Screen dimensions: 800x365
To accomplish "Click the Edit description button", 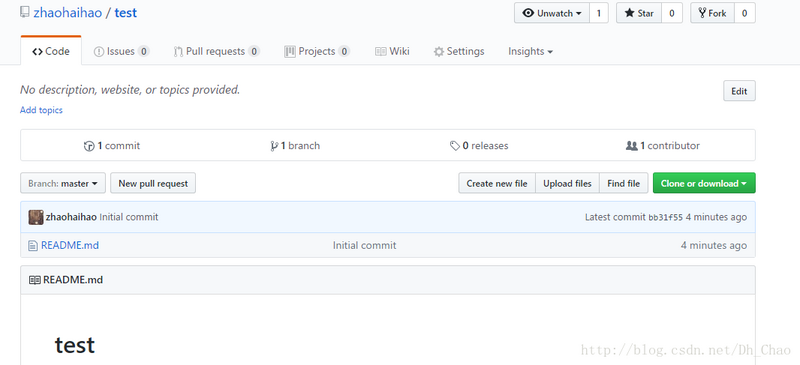I will point(739,91).
